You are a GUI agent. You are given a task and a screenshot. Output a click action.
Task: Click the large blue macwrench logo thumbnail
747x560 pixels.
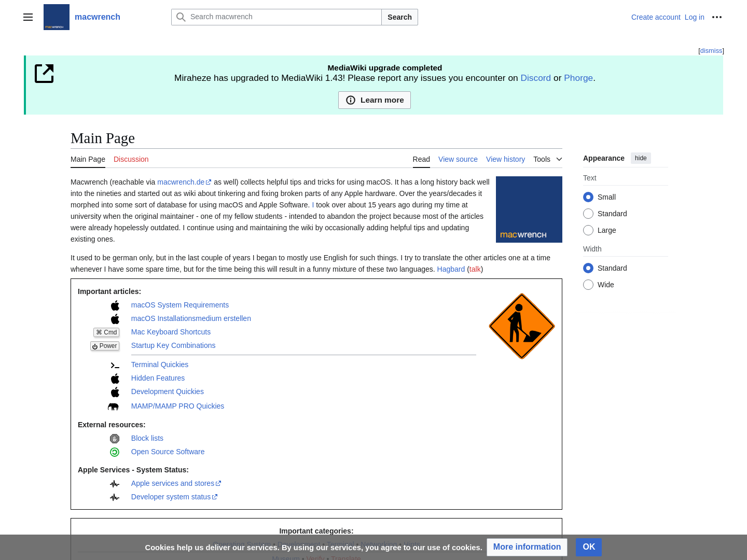[x=529, y=209]
